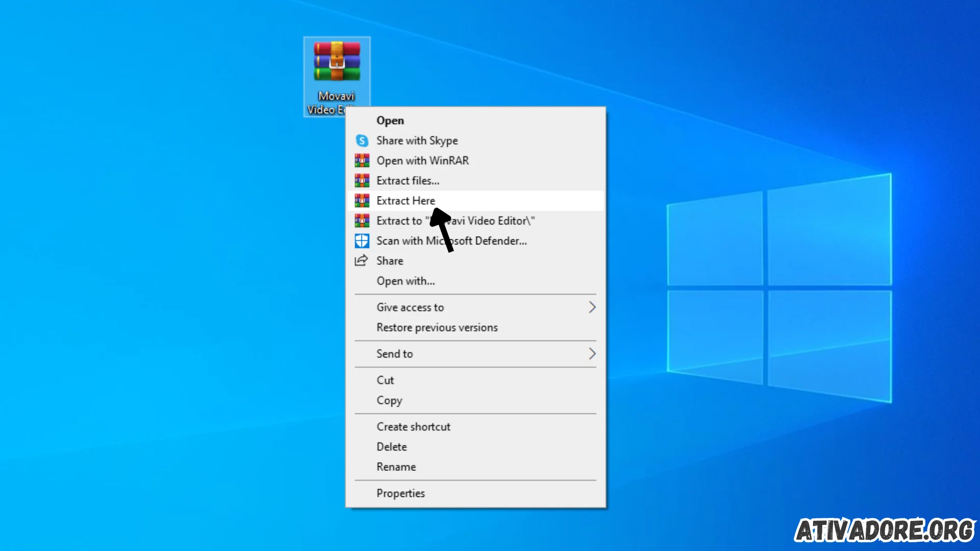Image resolution: width=980 pixels, height=551 pixels.
Task: Choose Extract Here
Action: (x=475, y=201)
